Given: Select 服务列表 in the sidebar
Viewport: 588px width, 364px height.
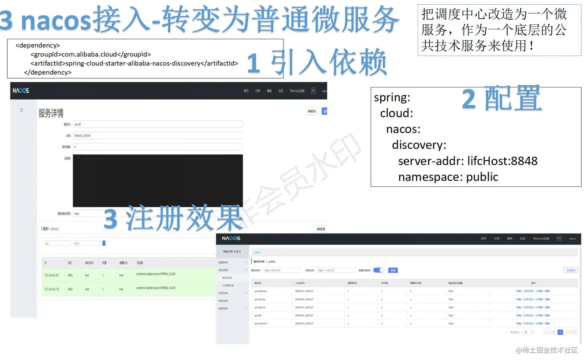Looking at the screenshot, I should click(x=227, y=278).
